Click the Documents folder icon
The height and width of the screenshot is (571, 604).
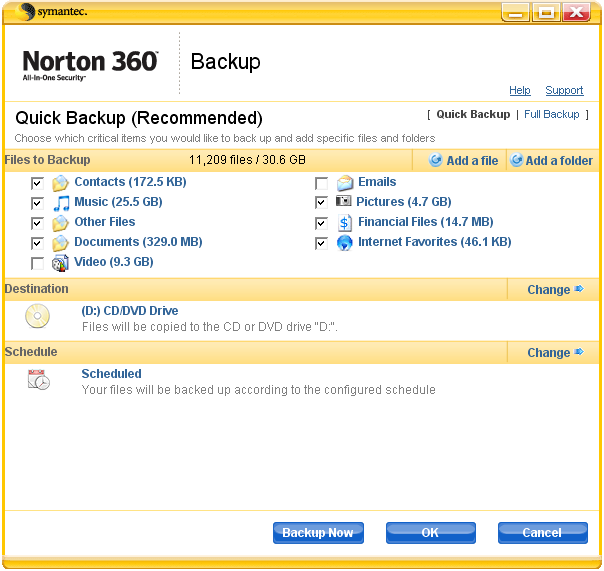coord(60,243)
